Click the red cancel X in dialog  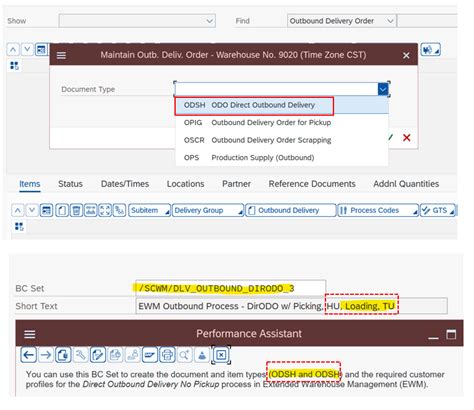point(407,137)
